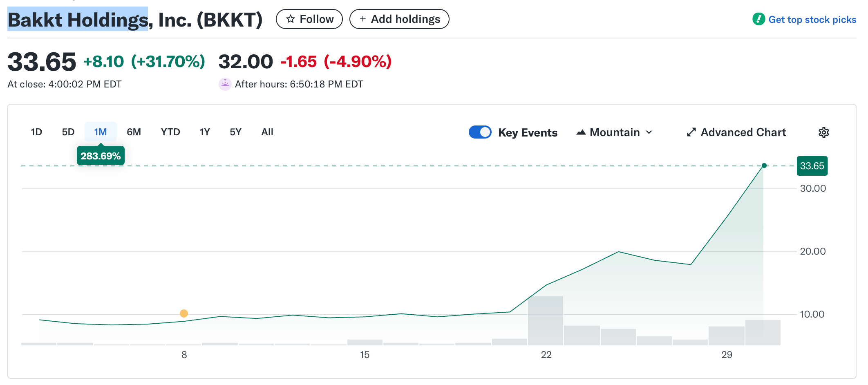The image size is (868, 385).
Task: Open chart settings gear icon
Action: 823,132
